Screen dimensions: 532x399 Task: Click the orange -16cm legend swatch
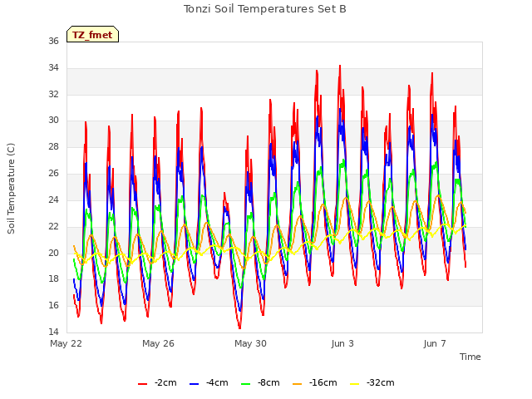(x=298, y=384)
